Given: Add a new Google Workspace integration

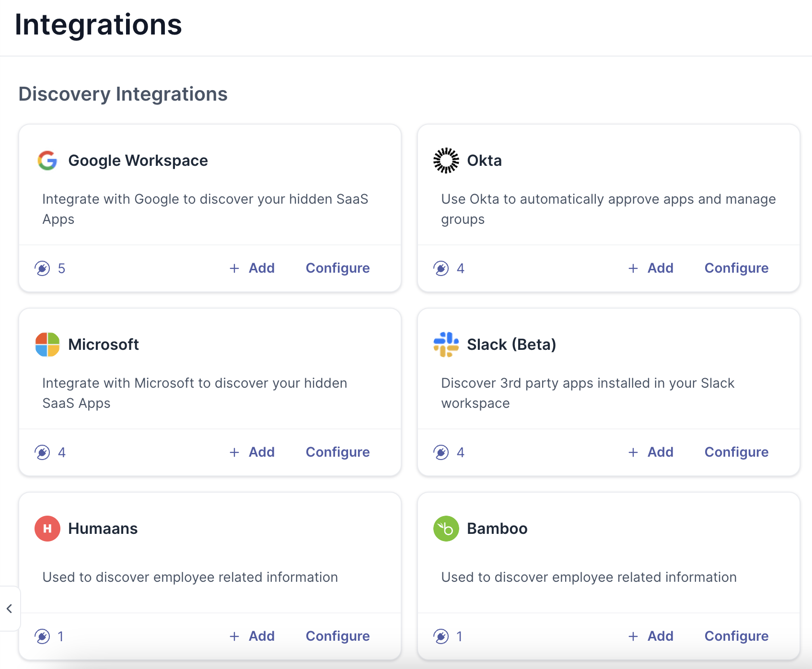Looking at the screenshot, I should tap(252, 268).
